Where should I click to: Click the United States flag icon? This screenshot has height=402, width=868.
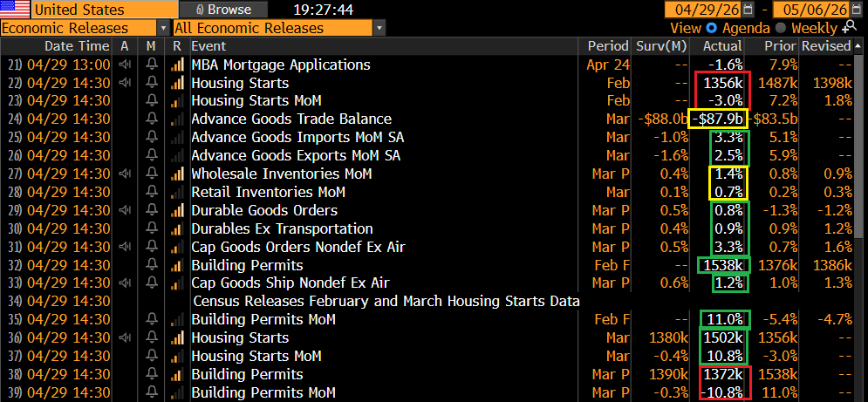click(15, 10)
